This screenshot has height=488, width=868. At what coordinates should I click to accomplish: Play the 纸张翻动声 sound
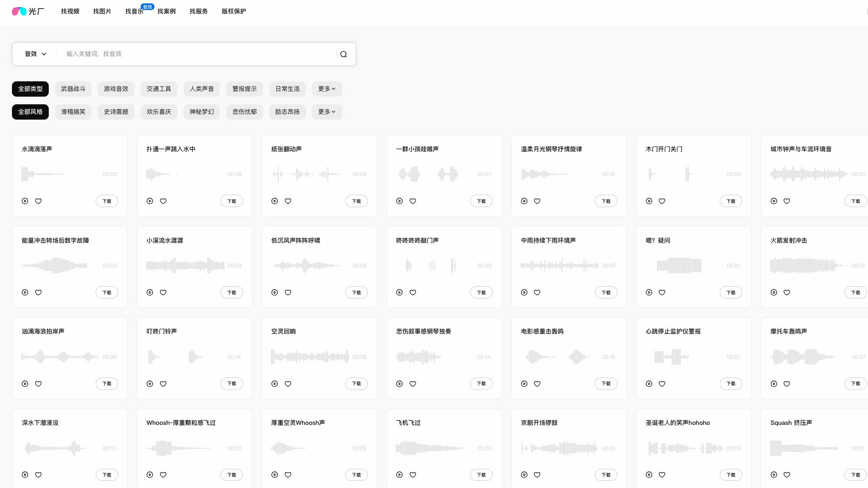(x=275, y=201)
